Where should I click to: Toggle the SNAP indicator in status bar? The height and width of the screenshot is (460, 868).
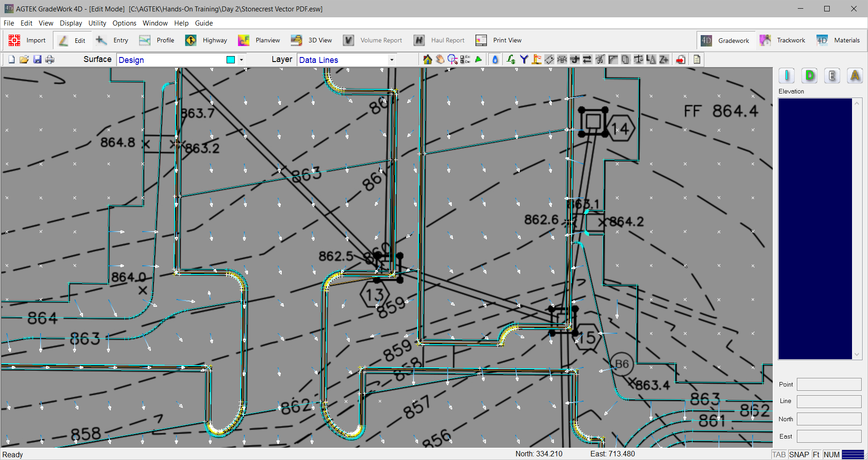(799, 455)
